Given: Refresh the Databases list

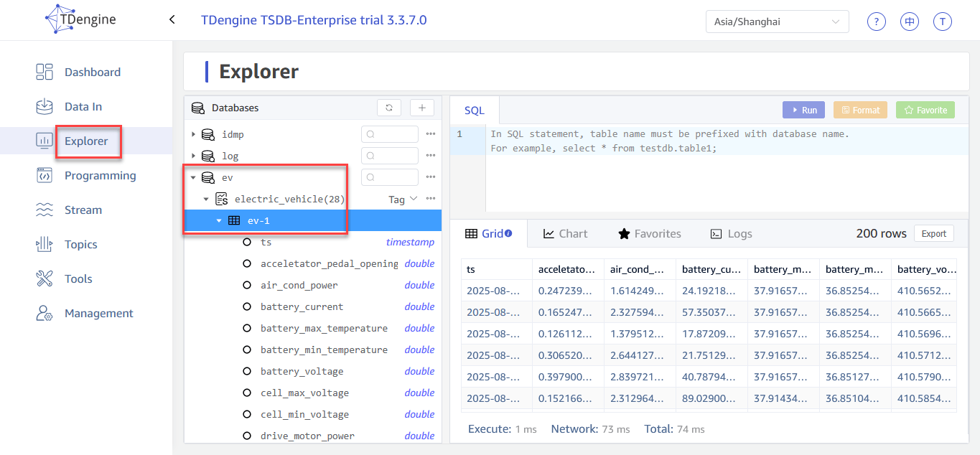Looking at the screenshot, I should (389, 108).
